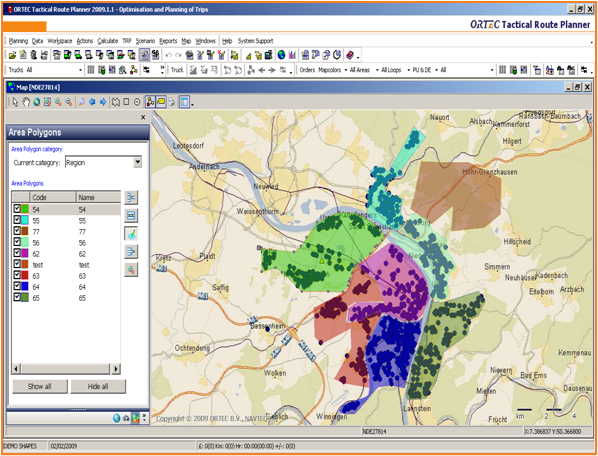This screenshot has width=598, height=456.
Task: Click the bar chart icon in main toolbar
Action: click(292, 55)
